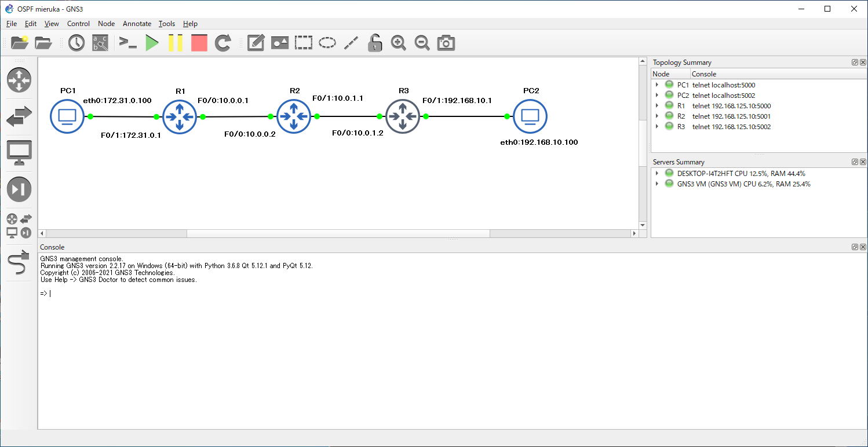This screenshot has height=447, width=868.
Task: Select router R1 on the canvas
Action: [x=180, y=116]
